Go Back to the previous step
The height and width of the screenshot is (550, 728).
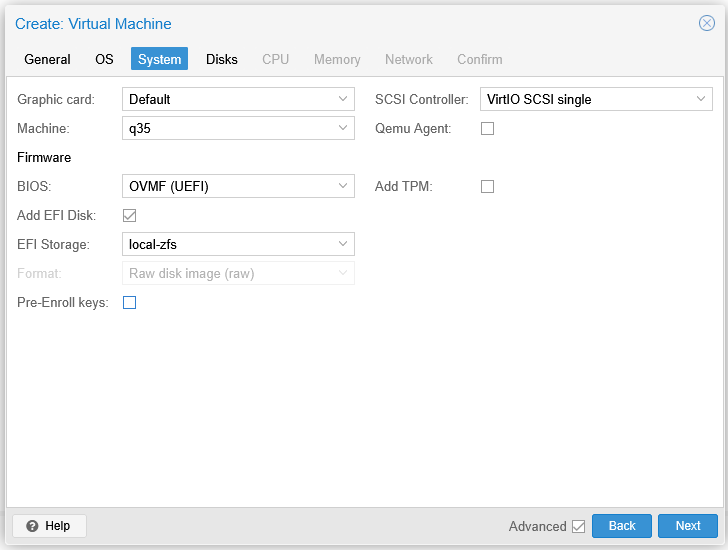(x=622, y=526)
